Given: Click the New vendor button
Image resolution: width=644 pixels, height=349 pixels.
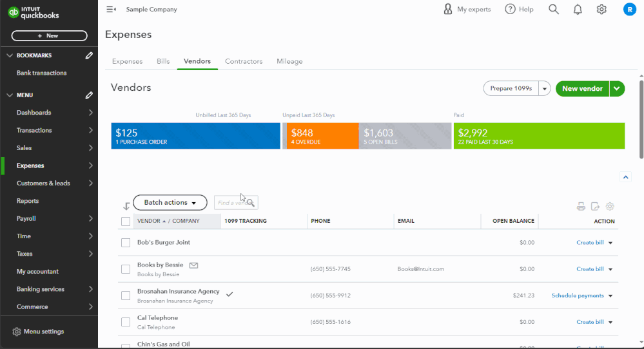Looking at the screenshot, I should (582, 89).
